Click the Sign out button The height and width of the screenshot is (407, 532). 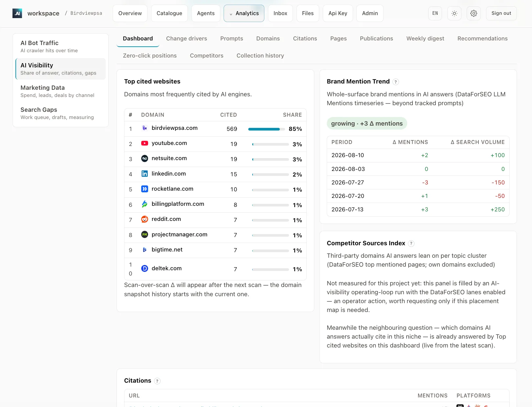pyautogui.click(x=501, y=13)
